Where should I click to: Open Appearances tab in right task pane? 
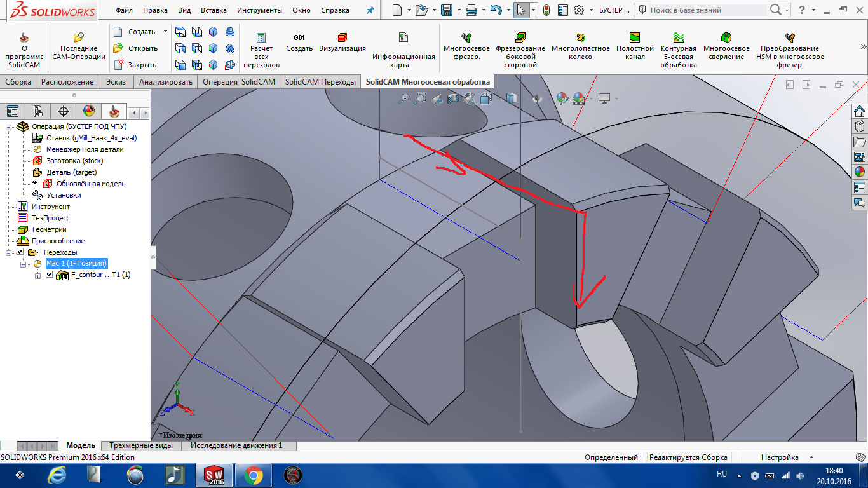(859, 172)
